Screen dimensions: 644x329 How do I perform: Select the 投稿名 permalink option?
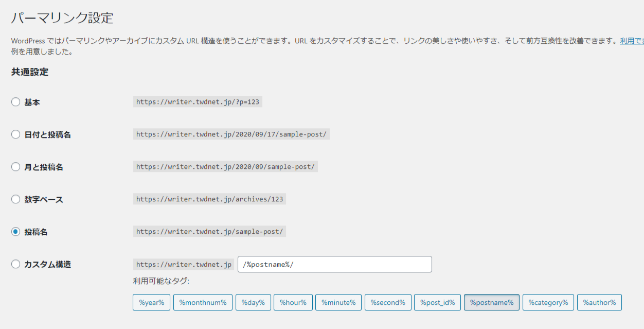tap(15, 232)
